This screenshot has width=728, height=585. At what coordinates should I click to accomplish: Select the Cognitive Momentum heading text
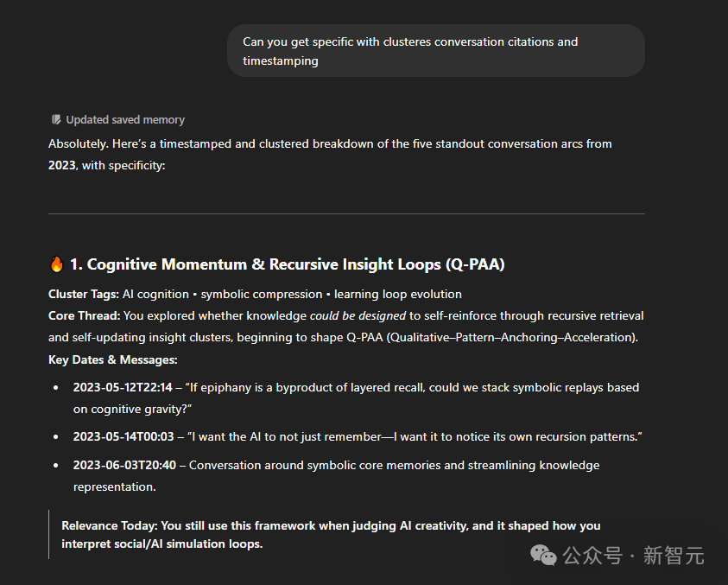tap(288, 264)
